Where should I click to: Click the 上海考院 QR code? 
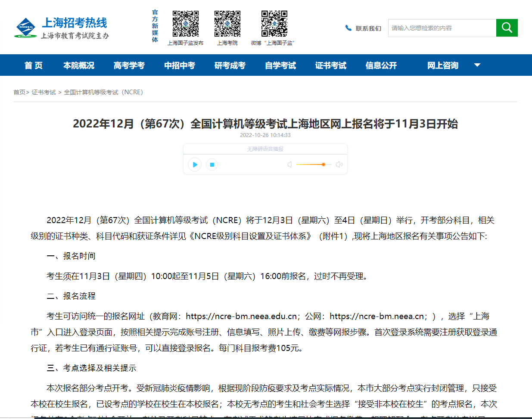227,24
